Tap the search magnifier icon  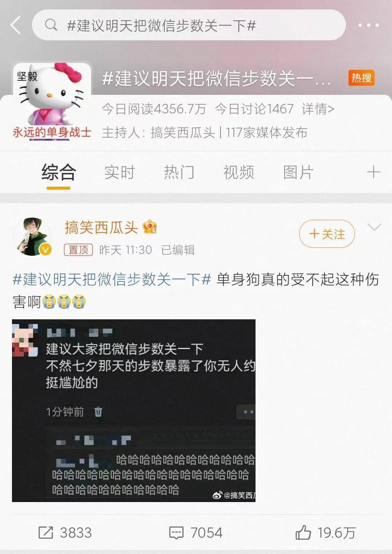[51, 25]
